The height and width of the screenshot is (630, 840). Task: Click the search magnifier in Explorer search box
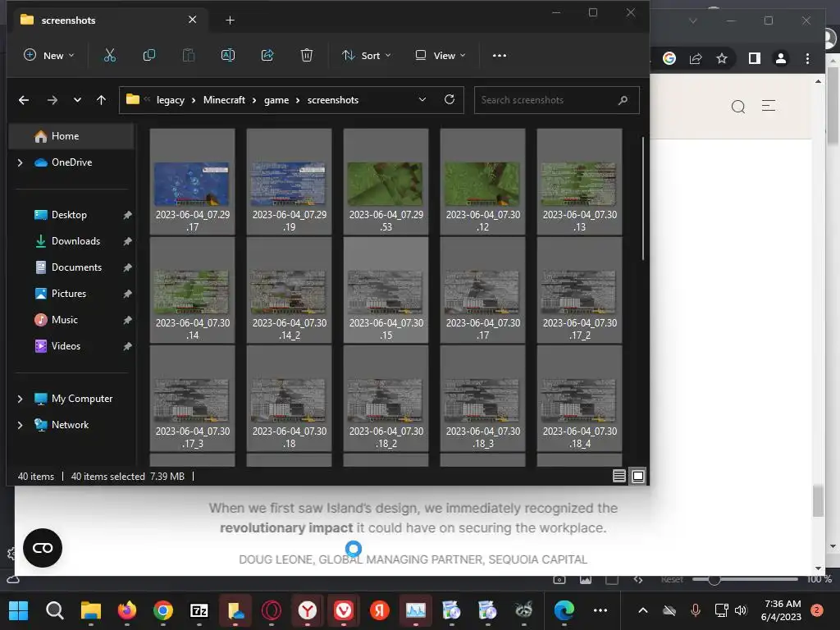pos(623,100)
